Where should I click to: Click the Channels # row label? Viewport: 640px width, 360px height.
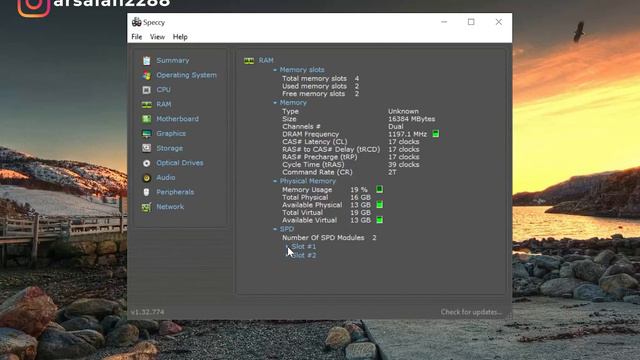pos(301,127)
